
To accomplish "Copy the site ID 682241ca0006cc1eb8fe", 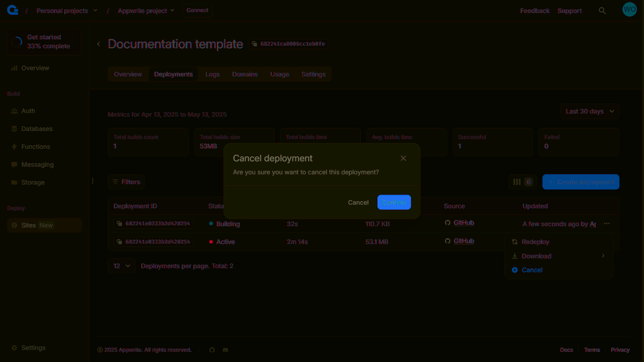I will tap(289, 44).
